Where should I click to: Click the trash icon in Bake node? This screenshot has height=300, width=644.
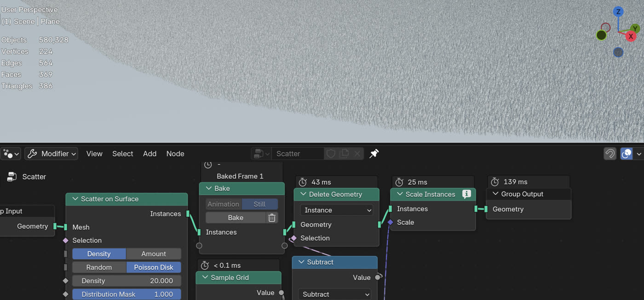(x=272, y=218)
